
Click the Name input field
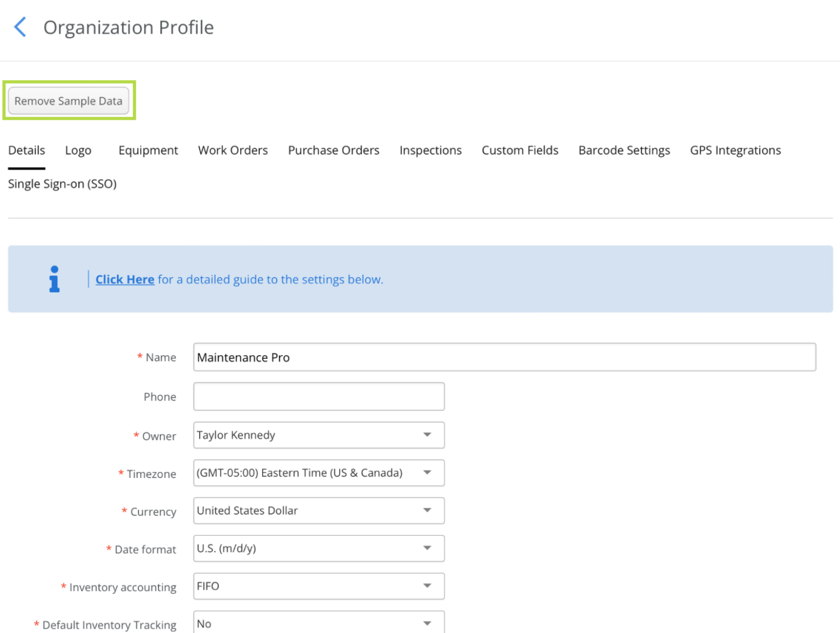504,357
